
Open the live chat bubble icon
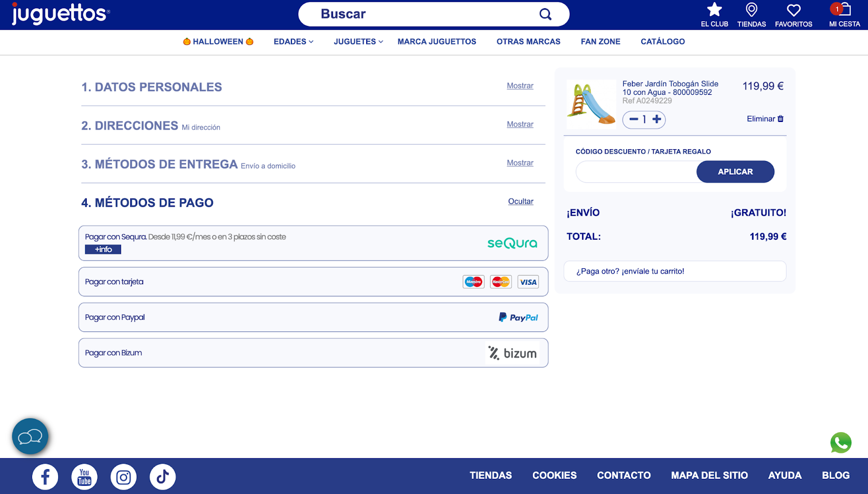(30, 436)
